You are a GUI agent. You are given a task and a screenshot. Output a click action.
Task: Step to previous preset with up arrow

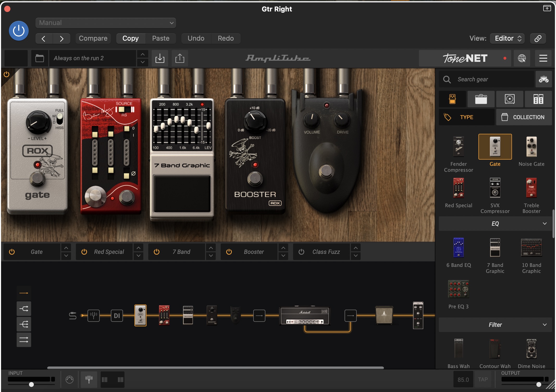coord(143,54)
